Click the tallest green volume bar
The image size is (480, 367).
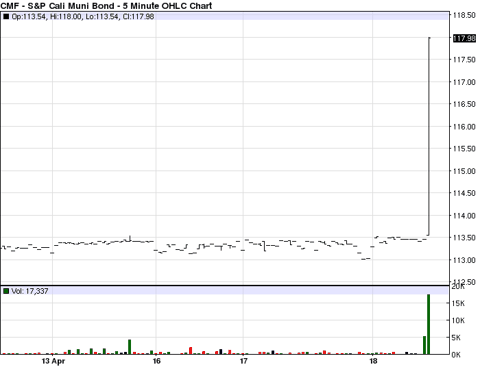click(x=428, y=324)
